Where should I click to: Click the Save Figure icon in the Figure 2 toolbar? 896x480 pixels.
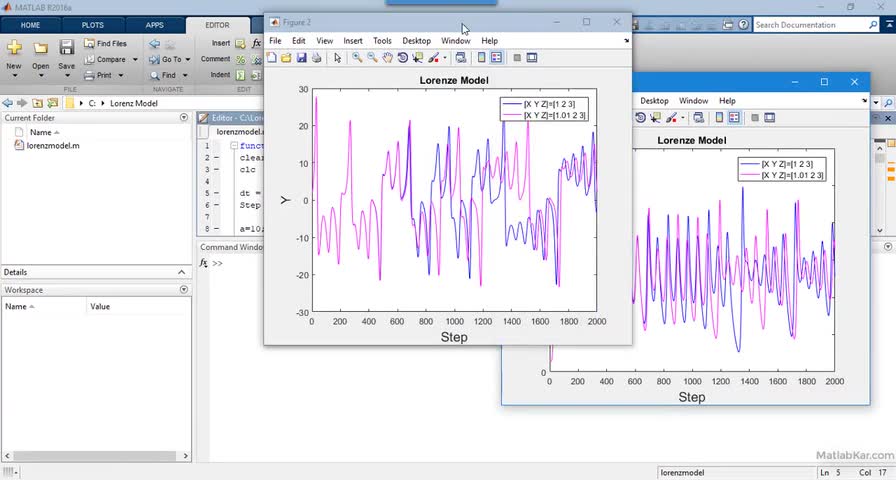pyautogui.click(x=301, y=58)
